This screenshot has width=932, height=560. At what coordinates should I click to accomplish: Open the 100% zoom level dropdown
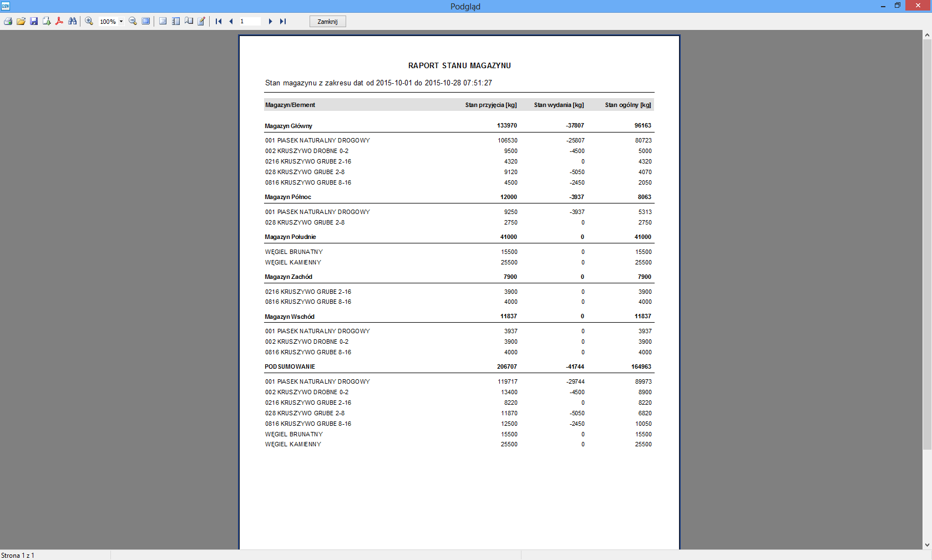coord(121,22)
